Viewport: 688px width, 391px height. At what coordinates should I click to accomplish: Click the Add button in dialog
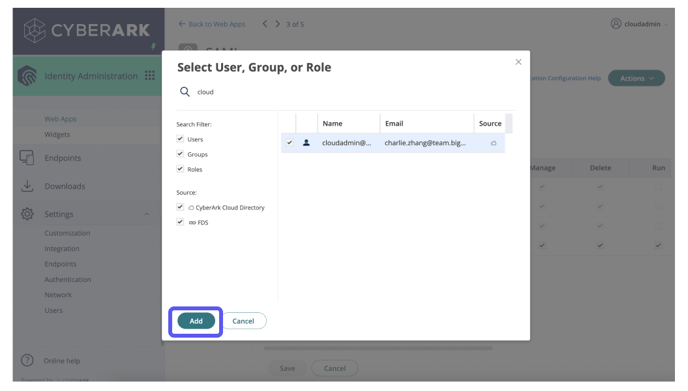click(x=196, y=321)
